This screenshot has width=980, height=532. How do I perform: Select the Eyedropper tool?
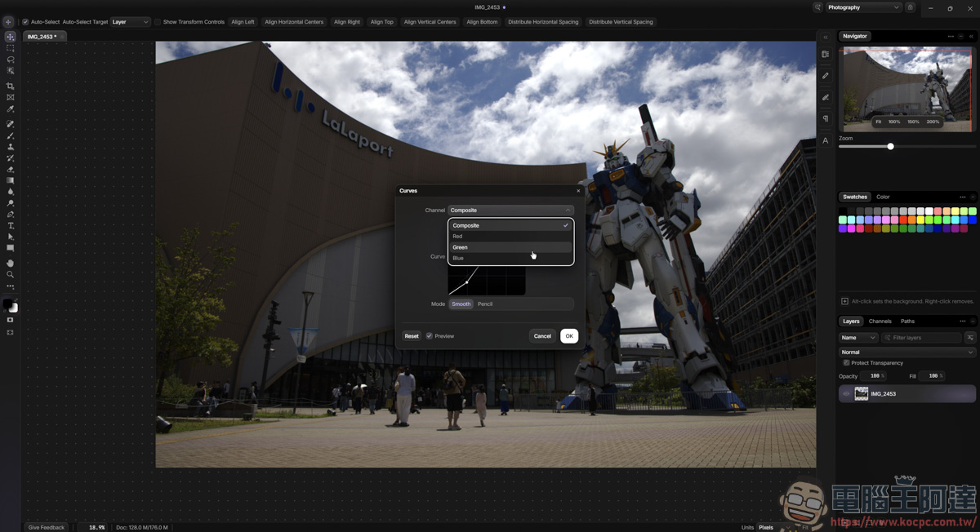click(11, 109)
